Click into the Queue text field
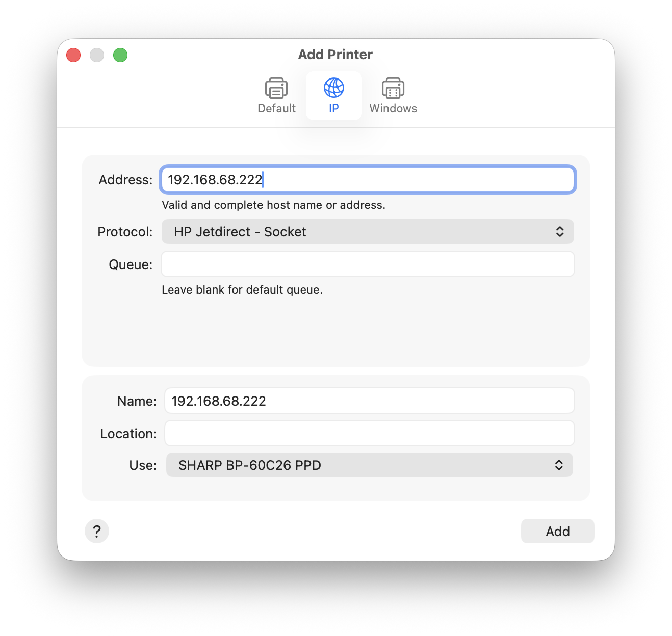The width and height of the screenshot is (672, 636). pos(368,264)
